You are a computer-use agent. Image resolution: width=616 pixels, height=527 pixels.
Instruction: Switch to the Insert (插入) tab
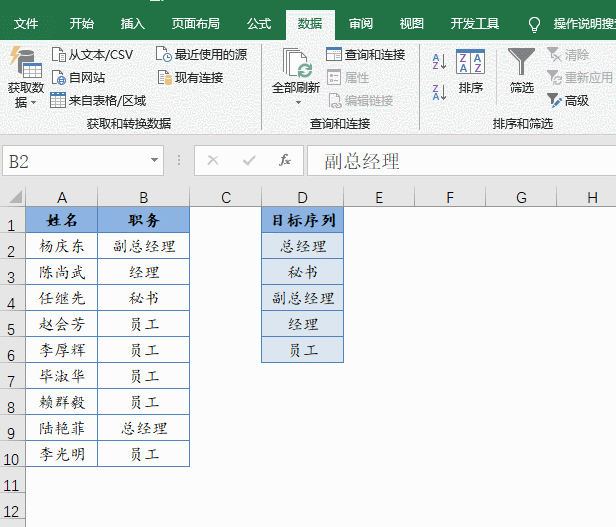(x=132, y=24)
